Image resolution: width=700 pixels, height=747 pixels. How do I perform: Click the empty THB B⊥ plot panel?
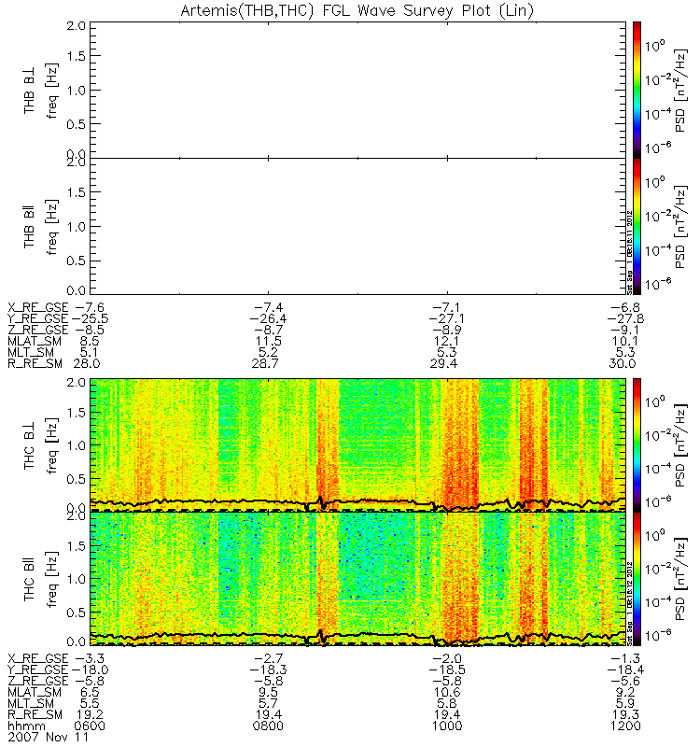pyautogui.click(x=357, y=90)
